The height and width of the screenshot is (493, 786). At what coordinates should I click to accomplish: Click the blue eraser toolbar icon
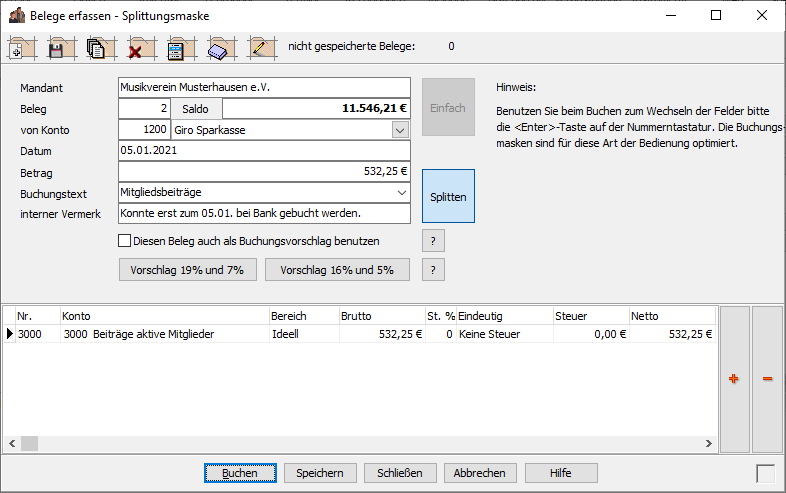point(219,47)
